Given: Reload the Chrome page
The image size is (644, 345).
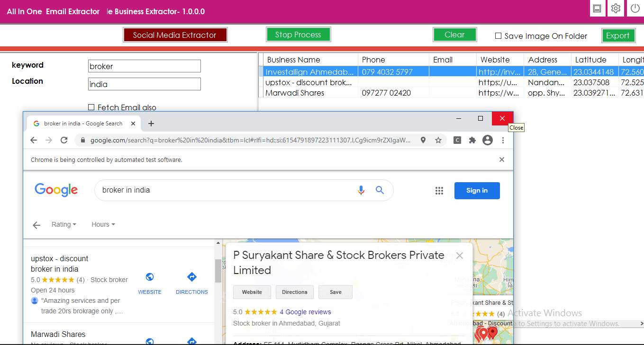Looking at the screenshot, I should pyautogui.click(x=64, y=140).
